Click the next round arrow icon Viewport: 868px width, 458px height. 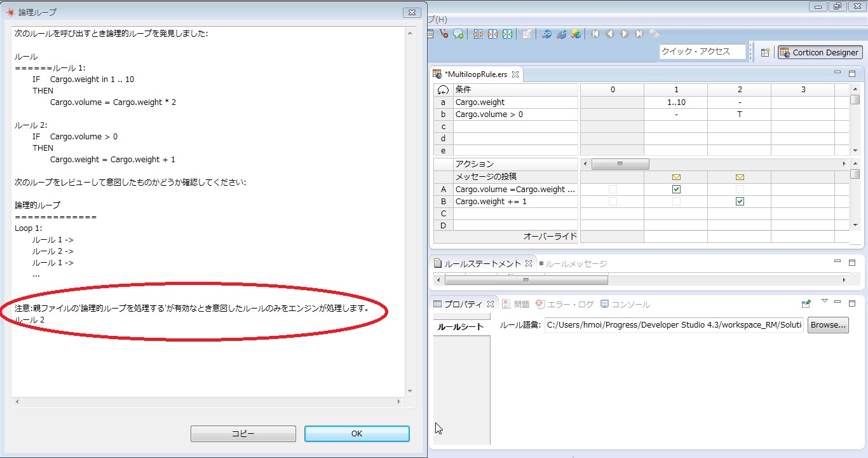click(625, 34)
